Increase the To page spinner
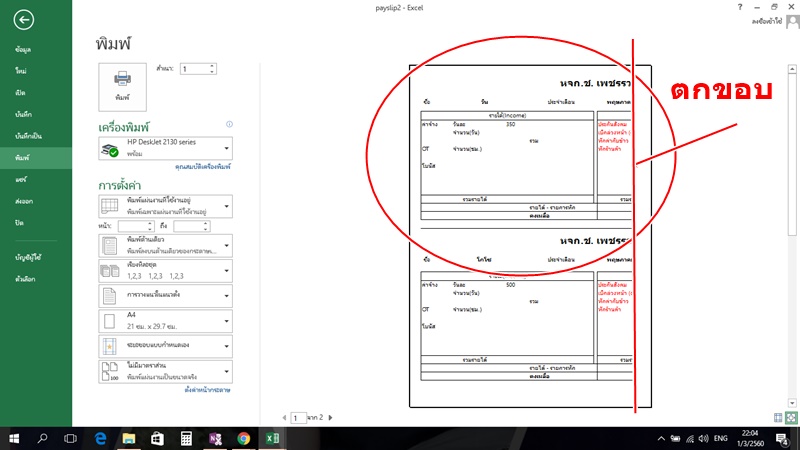Image resolution: width=800 pixels, height=450 pixels. coord(206,223)
